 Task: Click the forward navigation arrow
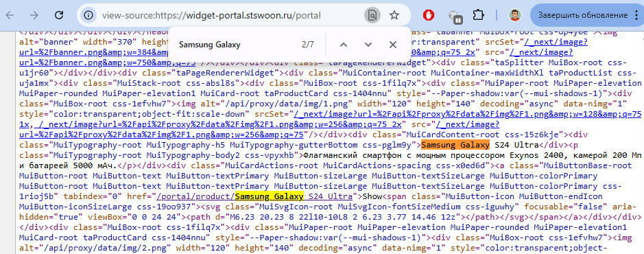coord(34,16)
